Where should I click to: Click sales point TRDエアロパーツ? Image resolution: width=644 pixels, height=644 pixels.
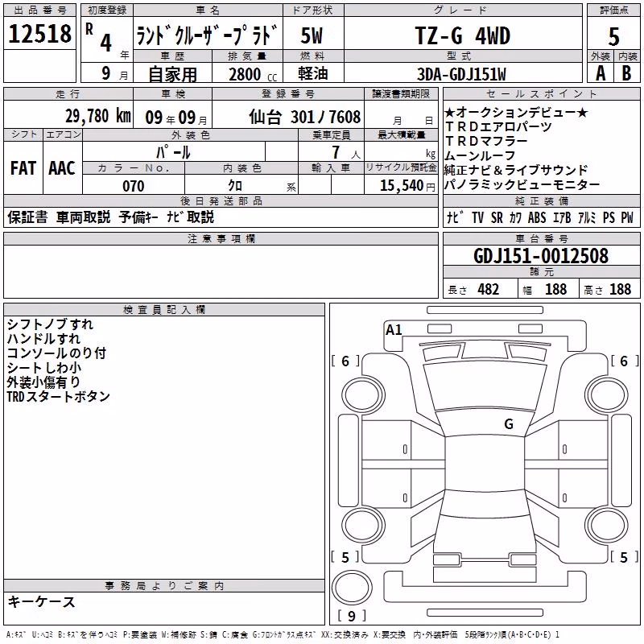(x=498, y=126)
